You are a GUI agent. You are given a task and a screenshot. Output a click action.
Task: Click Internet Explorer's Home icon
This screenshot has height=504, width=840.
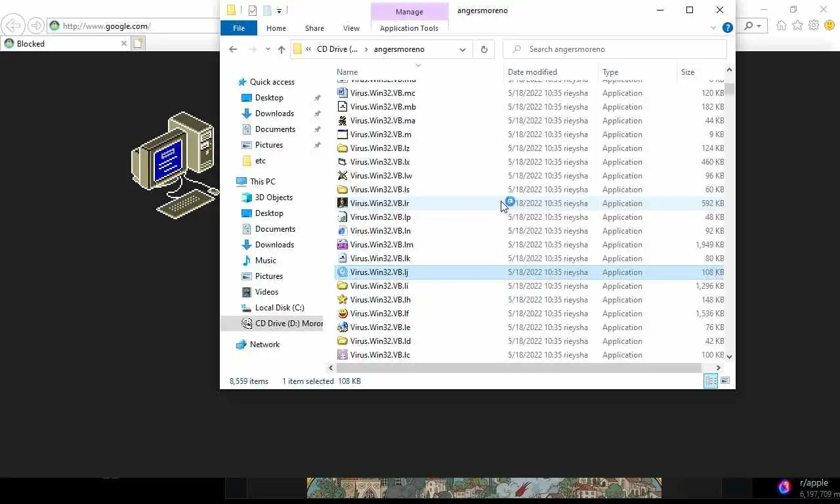(x=781, y=26)
